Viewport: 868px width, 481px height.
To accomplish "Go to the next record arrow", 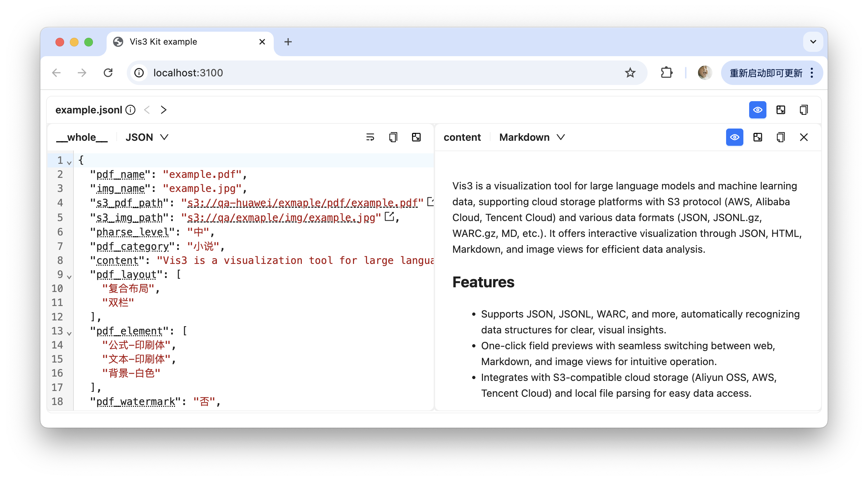I will tap(164, 110).
